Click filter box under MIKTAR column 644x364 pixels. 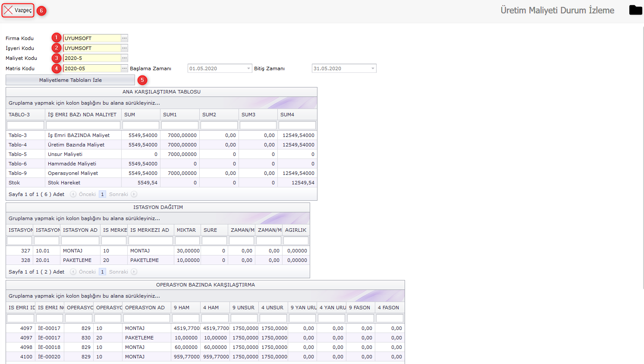pyautogui.click(x=187, y=240)
